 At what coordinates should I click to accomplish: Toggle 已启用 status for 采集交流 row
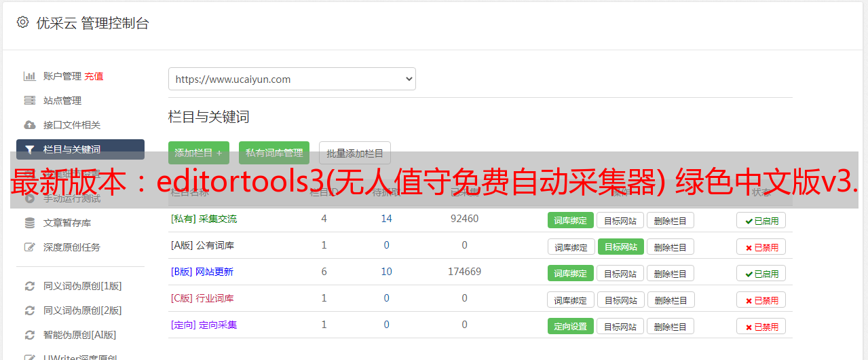point(761,221)
